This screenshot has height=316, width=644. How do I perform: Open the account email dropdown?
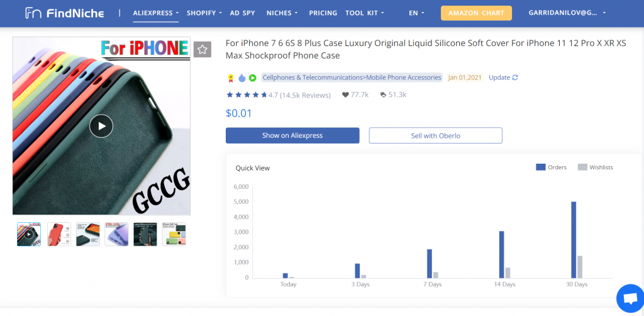point(567,13)
